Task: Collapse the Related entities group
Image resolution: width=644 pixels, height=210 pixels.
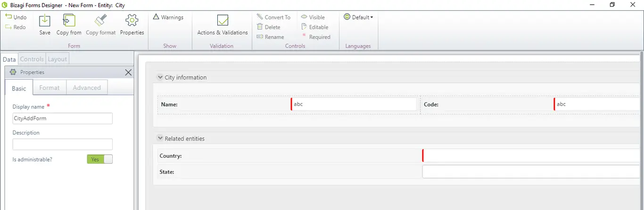Action: point(159,138)
